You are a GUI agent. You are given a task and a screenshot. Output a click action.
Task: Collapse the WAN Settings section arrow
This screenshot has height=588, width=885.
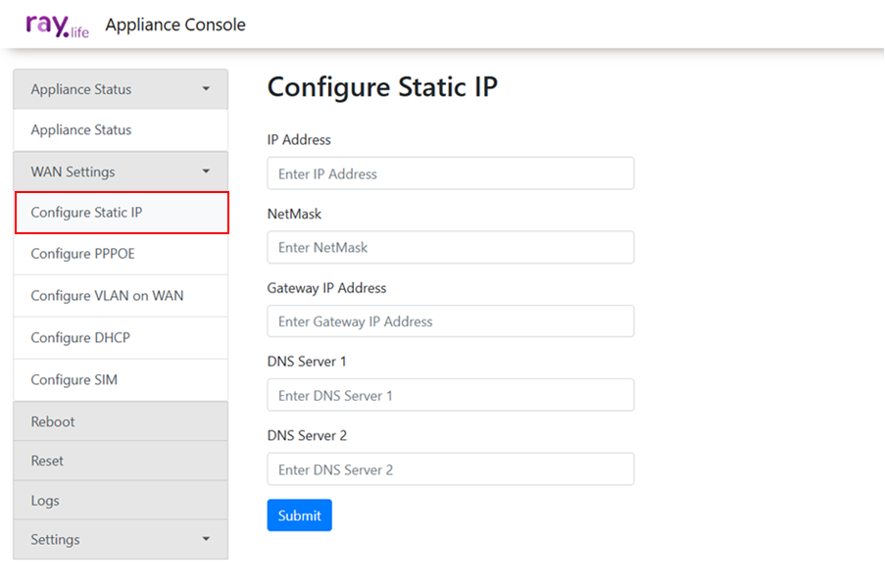[x=206, y=171]
